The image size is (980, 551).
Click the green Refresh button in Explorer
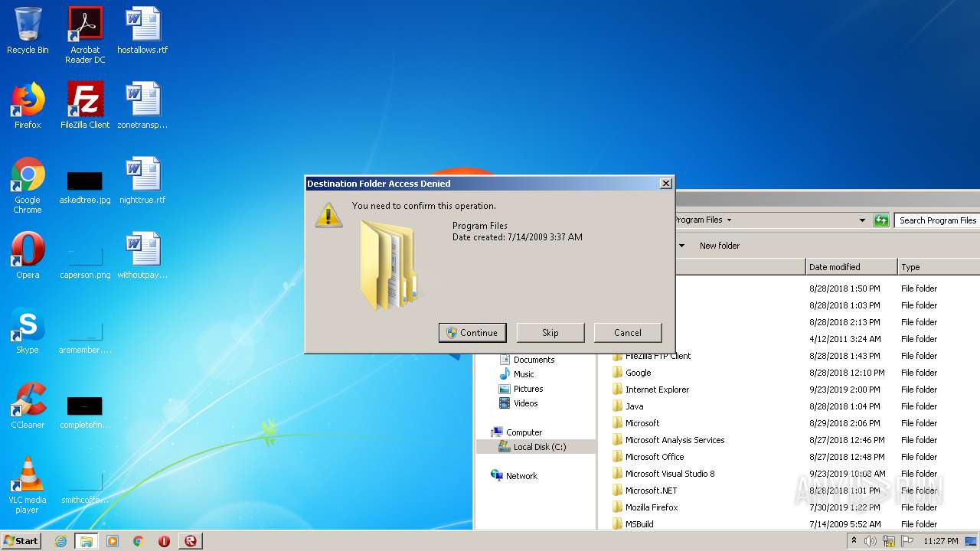(881, 220)
